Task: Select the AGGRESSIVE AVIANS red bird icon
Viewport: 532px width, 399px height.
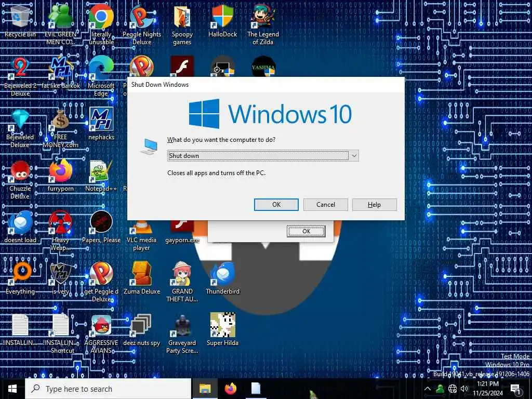Action: coord(101,334)
